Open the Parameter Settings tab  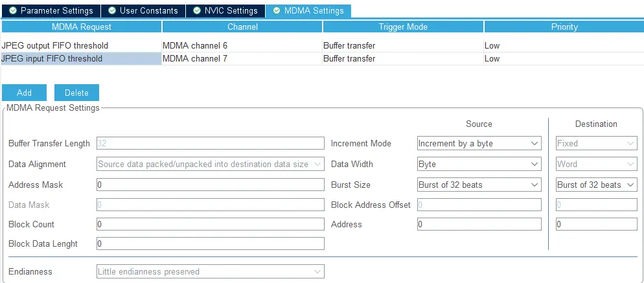51,10
